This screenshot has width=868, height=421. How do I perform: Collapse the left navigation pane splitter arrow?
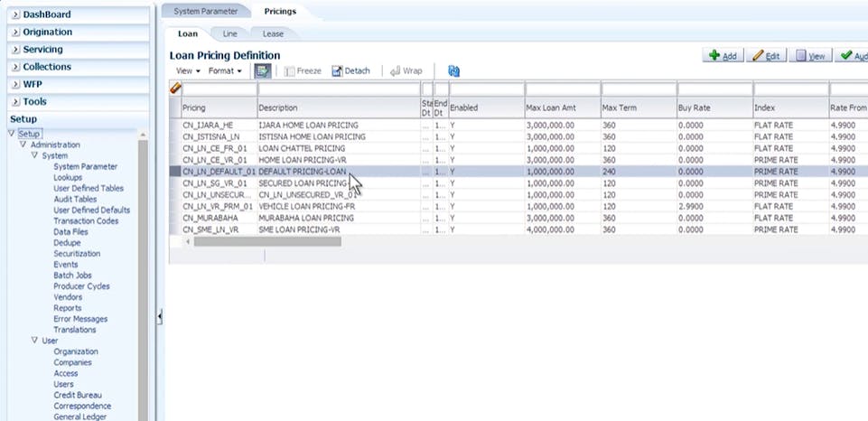pos(160,316)
